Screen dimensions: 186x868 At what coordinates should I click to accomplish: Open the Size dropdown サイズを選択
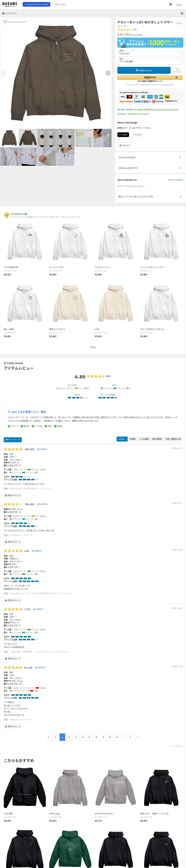click(x=150, y=61)
